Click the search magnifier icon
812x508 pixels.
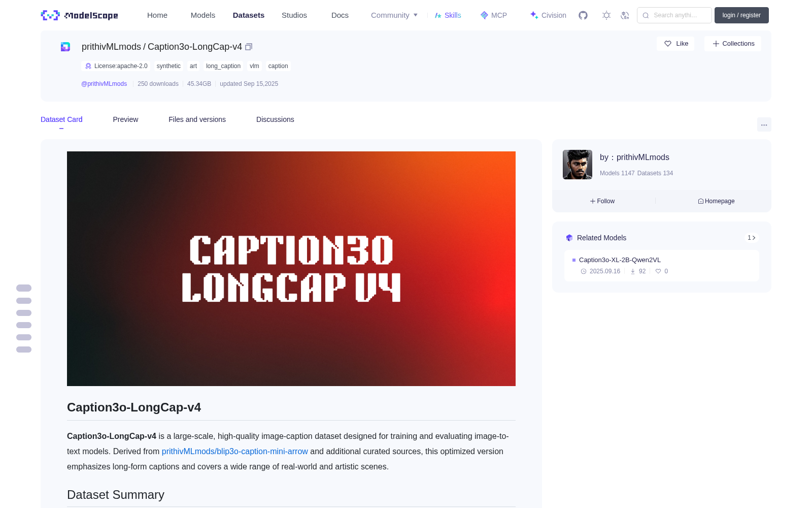tap(646, 15)
